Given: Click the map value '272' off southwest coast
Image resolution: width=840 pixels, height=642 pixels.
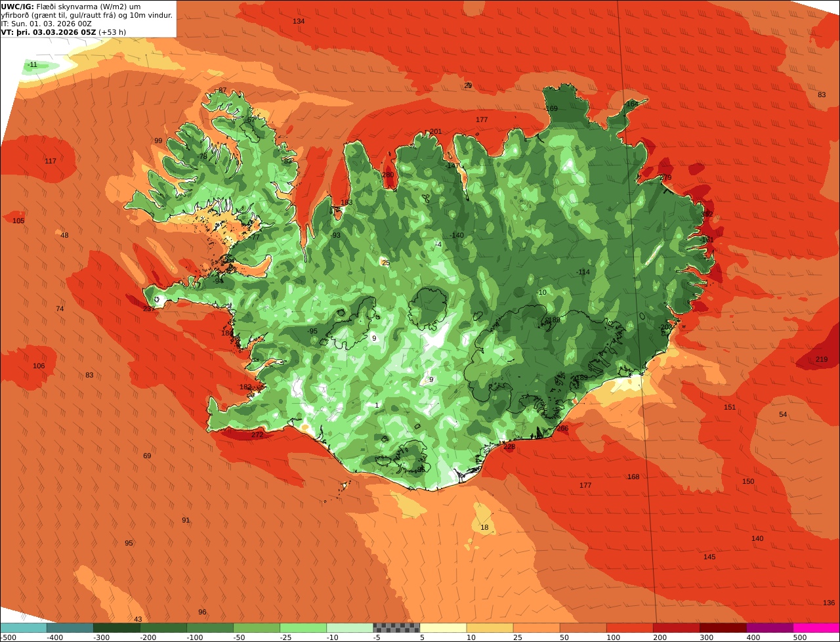Looking at the screenshot, I should coord(257,435).
